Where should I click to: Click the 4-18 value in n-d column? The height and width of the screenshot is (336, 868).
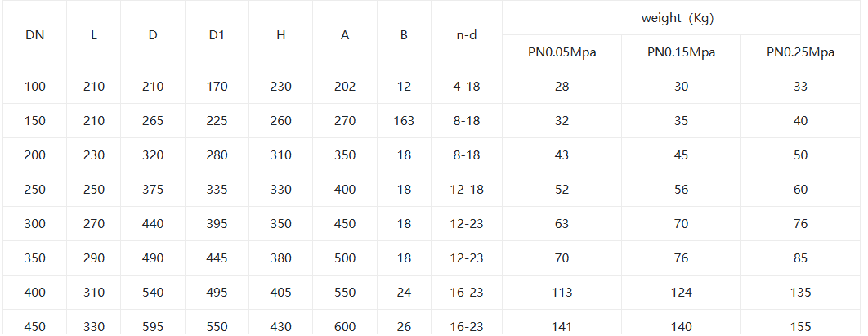pos(466,87)
